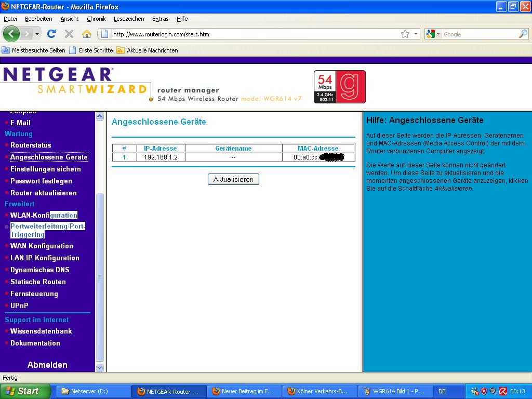Click the forward navigation arrow
The image size is (532, 399).
coord(26,34)
